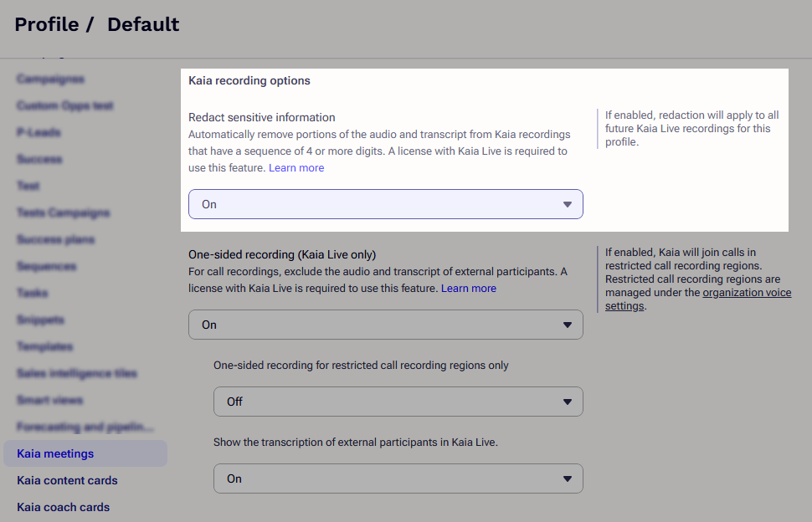Open Sales intelligence tiles settings

click(77, 373)
